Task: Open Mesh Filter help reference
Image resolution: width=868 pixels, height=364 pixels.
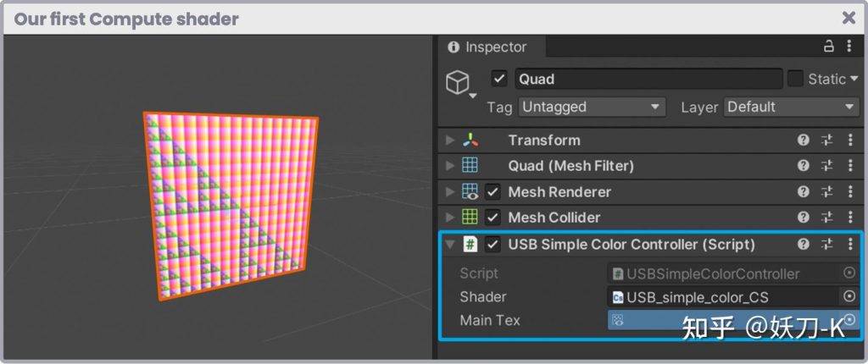Action: pos(804,166)
